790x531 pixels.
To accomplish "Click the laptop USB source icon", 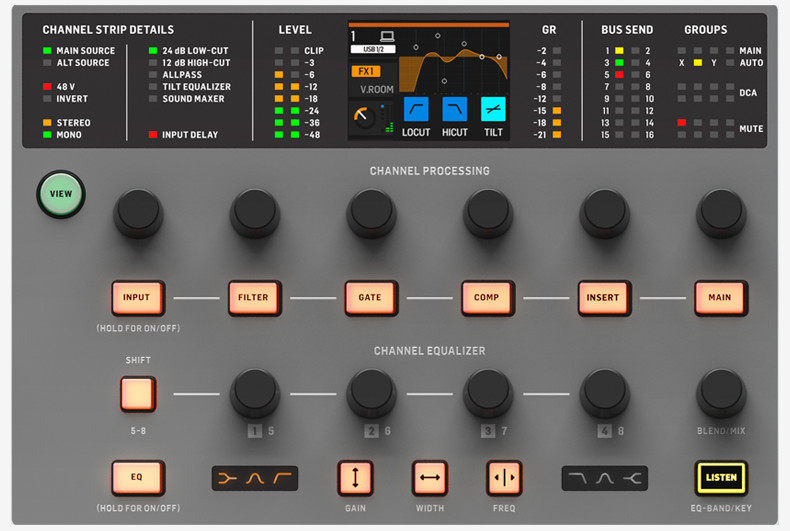I will pyautogui.click(x=387, y=36).
